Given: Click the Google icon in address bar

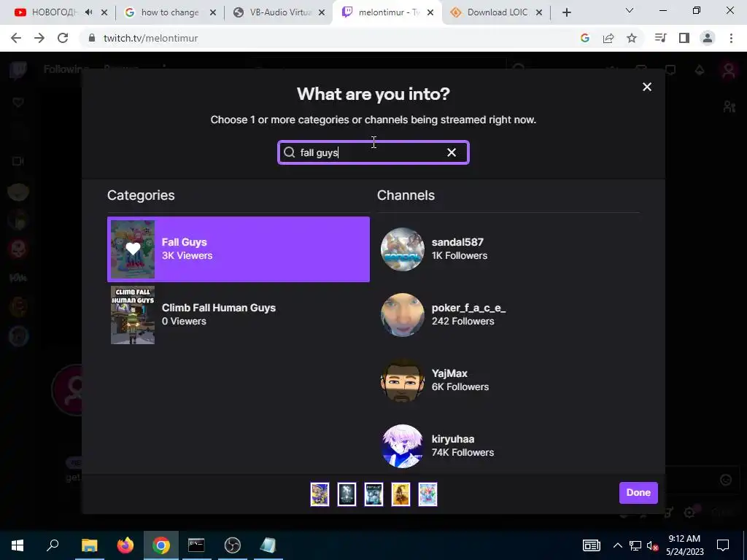Looking at the screenshot, I should [585, 38].
